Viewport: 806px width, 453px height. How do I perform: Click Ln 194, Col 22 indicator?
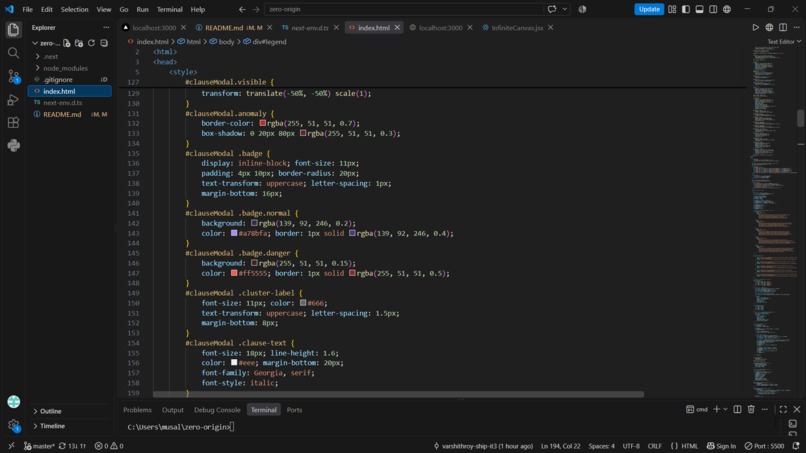coord(560,446)
